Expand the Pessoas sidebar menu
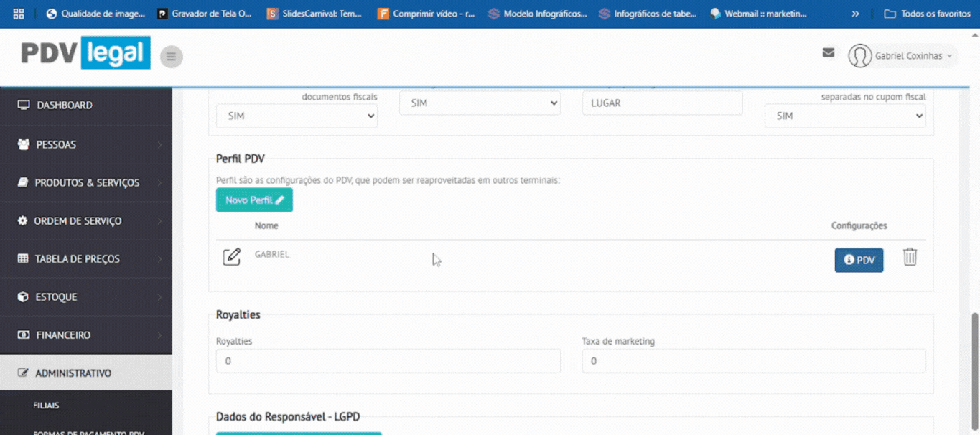Screen dimensions: 980x435 [86, 144]
